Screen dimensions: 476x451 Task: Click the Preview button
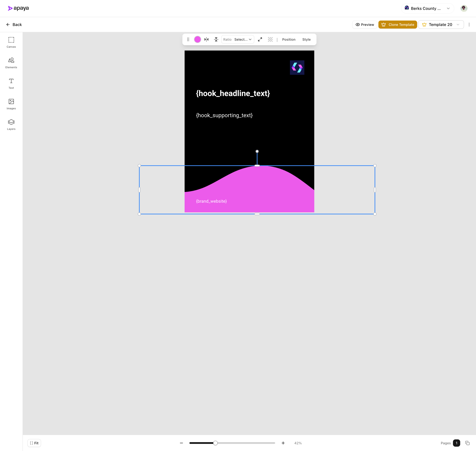pos(365,24)
